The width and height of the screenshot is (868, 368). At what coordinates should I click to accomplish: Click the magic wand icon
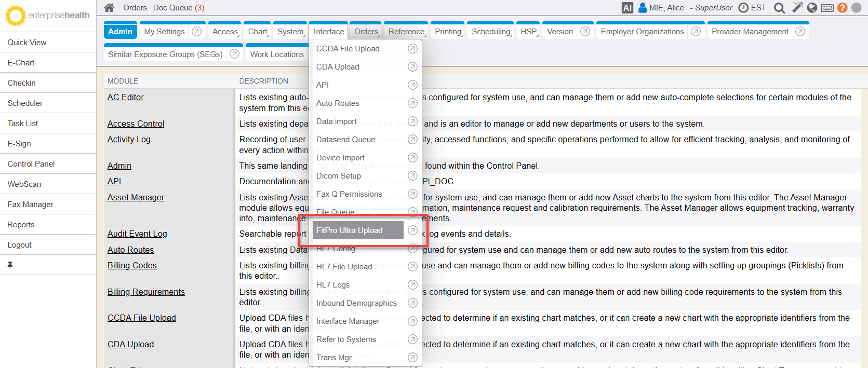[x=797, y=7]
